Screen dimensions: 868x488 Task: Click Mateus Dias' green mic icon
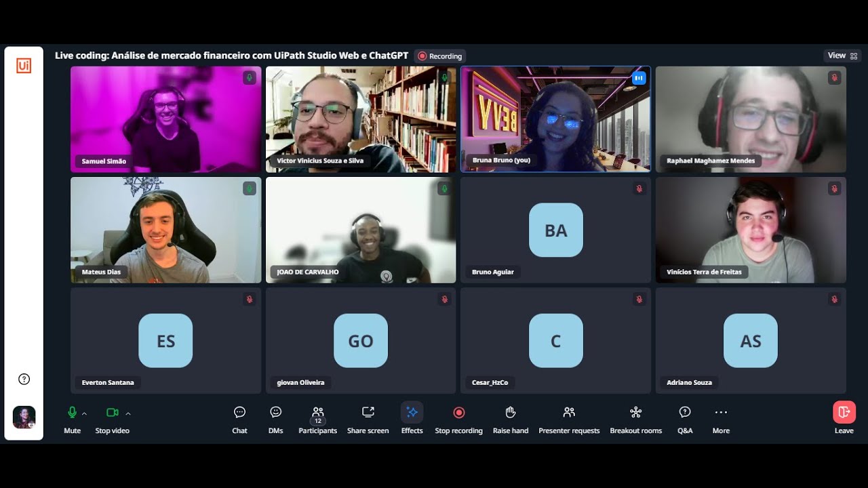[x=250, y=188]
